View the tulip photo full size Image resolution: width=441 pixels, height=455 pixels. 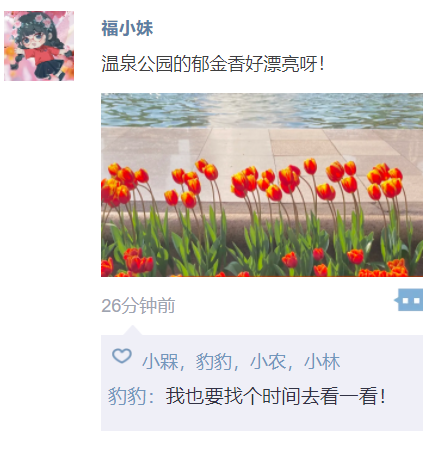coord(262,185)
